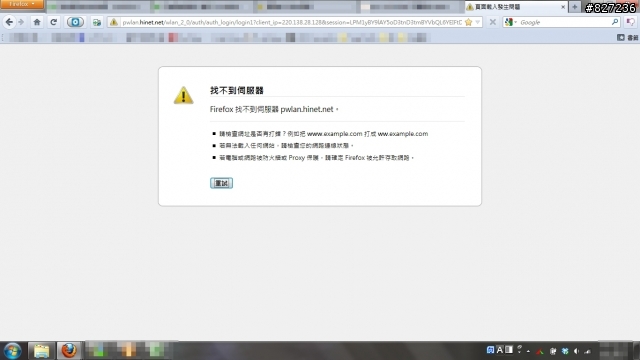Focus the address bar showing pwlan.hinet.net URL
This screenshot has width=640, height=360.
tap(292, 22)
